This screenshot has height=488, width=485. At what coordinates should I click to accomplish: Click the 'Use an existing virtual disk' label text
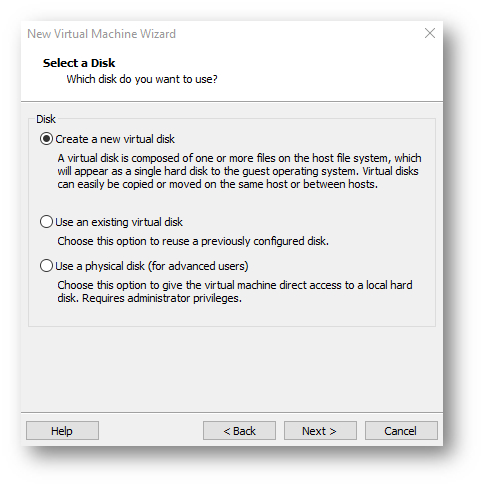(x=119, y=222)
